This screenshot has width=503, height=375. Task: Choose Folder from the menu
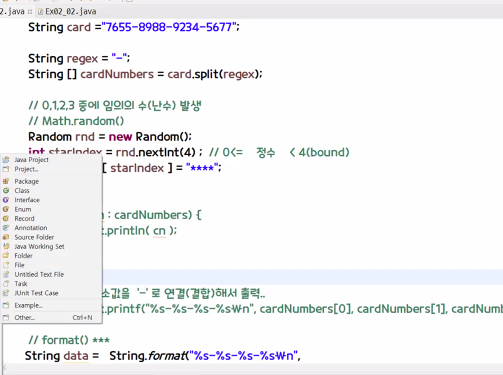click(x=23, y=256)
